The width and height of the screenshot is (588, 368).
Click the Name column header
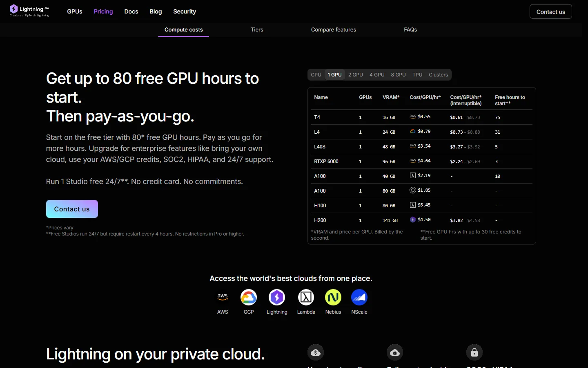pyautogui.click(x=321, y=97)
